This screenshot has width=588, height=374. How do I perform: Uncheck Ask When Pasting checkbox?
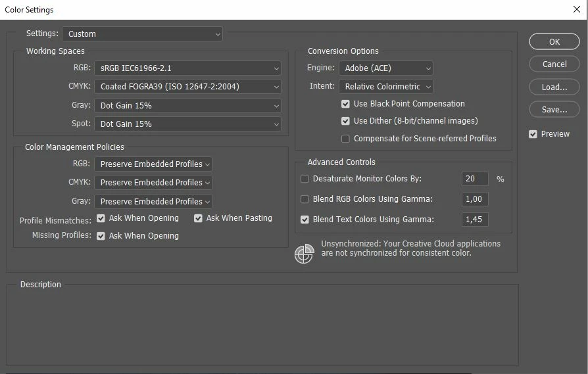click(x=198, y=218)
